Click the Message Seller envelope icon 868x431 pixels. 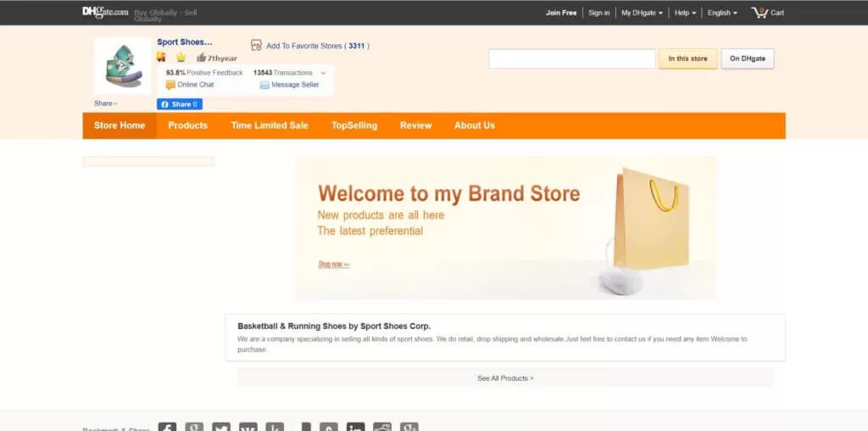click(264, 85)
